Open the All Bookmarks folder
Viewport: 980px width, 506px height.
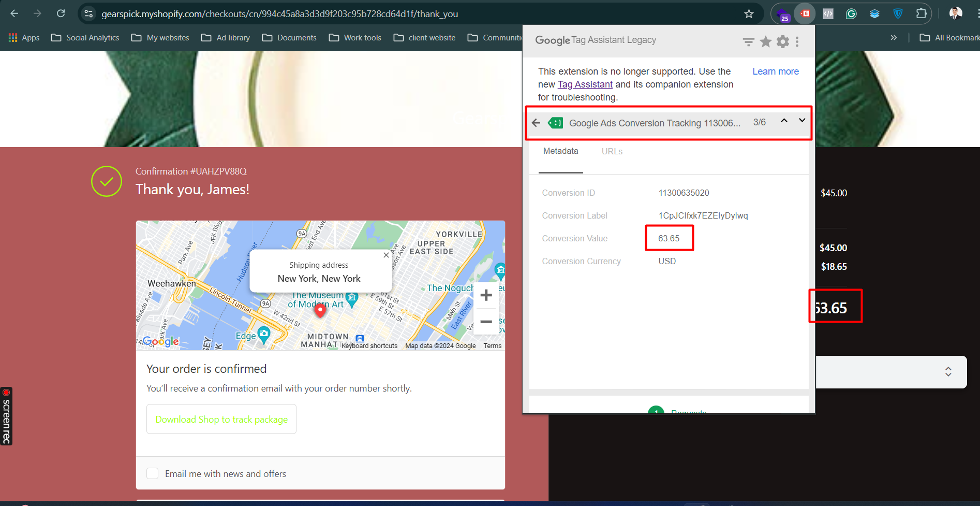tap(949, 38)
